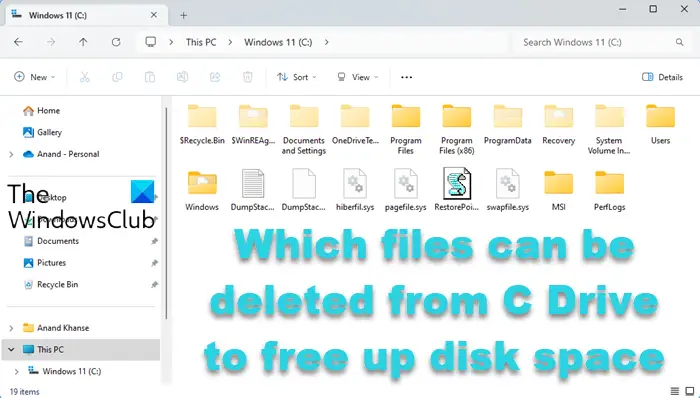The height and width of the screenshot is (398, 700).
Task: Open the Sort dropdown
Action: pos(296,77)
